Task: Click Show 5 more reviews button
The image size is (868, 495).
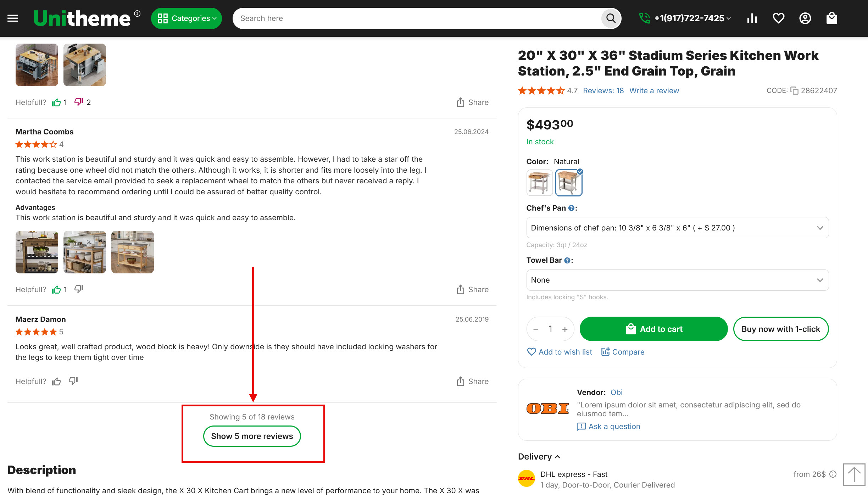Action: point(252,436)
